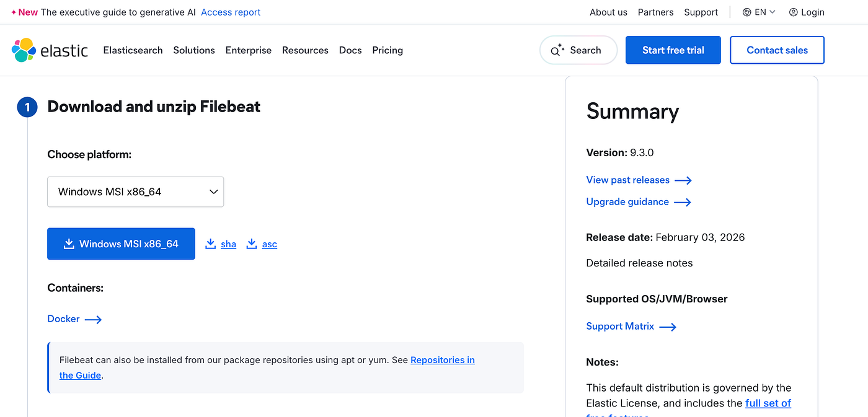
Task: Open the Pricing menu item
Action: pos(387,50)
